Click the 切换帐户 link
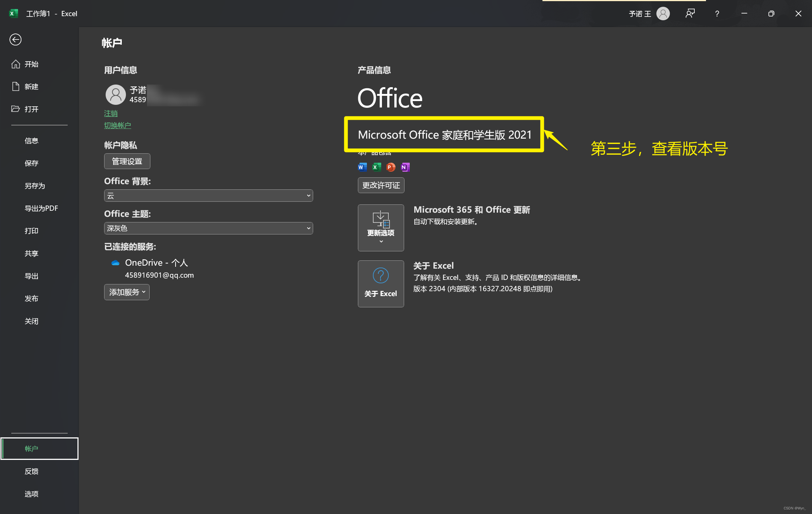This screenshot has width=812, height=514. pyautogui.click(x=117, y=125)
